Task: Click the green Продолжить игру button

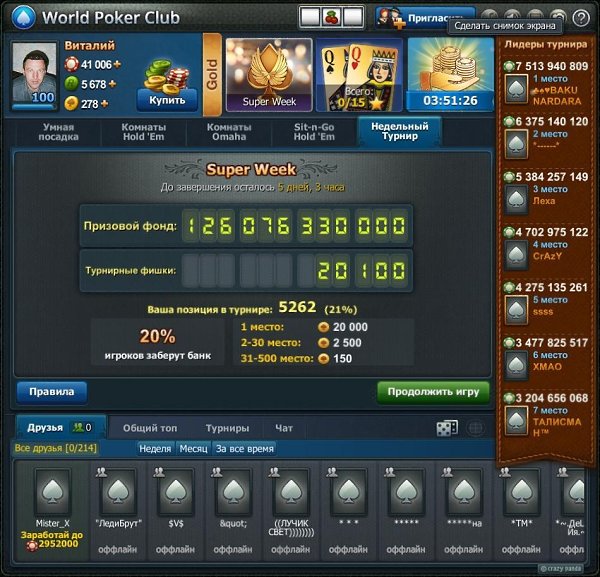Action: (433, 391)
